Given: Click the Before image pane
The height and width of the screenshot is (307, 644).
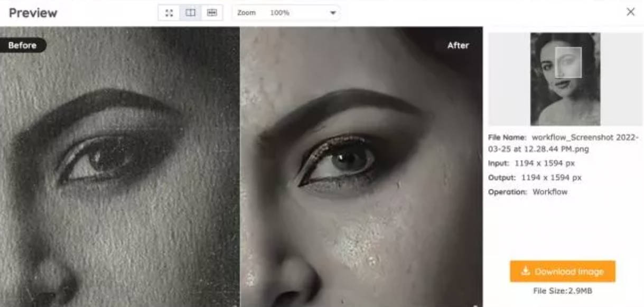Looking at the screenshot, I should (120, 174).
